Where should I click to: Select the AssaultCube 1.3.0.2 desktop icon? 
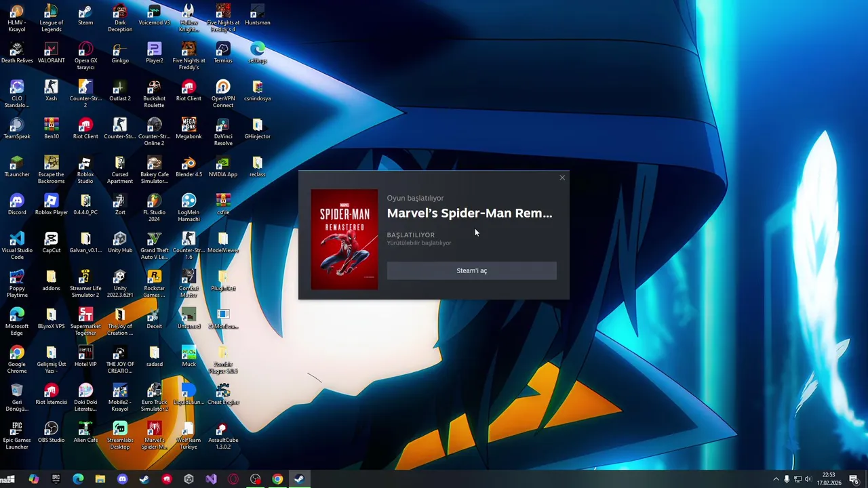[223, 436]
